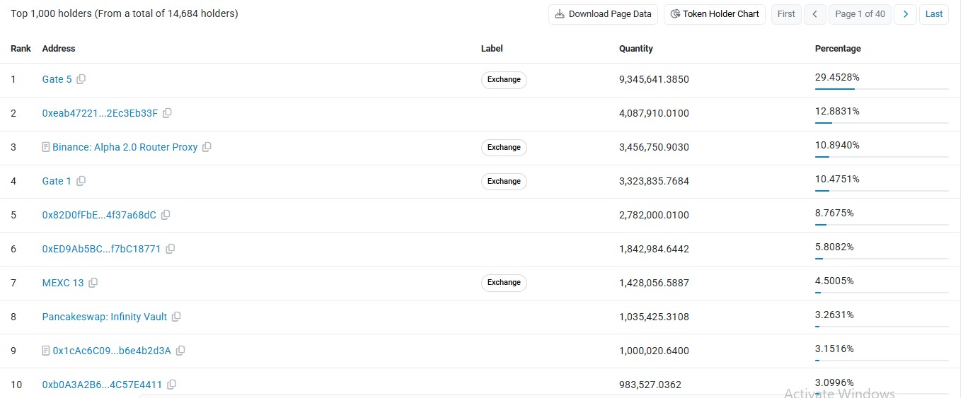Open the Gate 5 holder link
This screenshot has height=398, width=980.
[57, 79]
